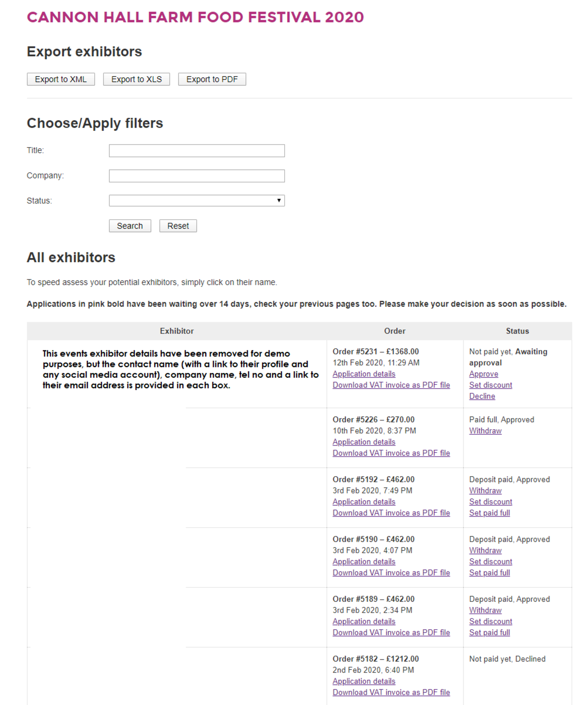Click the Exhibitor column header
This screenshot has height=705, width=588.
tap(177, 331)
